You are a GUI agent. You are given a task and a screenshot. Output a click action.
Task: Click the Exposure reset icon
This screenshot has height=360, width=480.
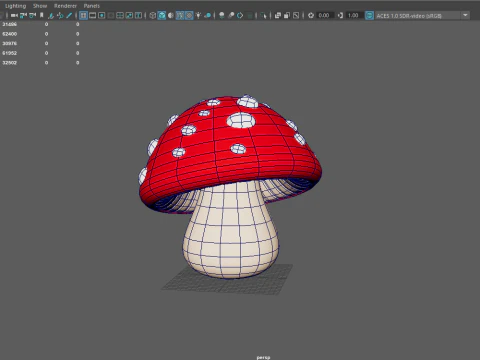[x=311, y=15]
